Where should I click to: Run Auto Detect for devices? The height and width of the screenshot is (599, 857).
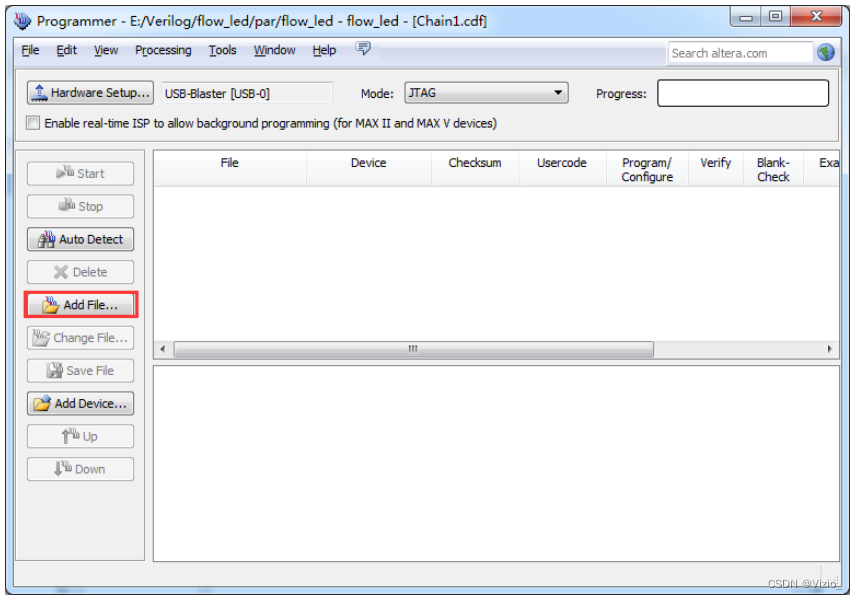[80, 239]
